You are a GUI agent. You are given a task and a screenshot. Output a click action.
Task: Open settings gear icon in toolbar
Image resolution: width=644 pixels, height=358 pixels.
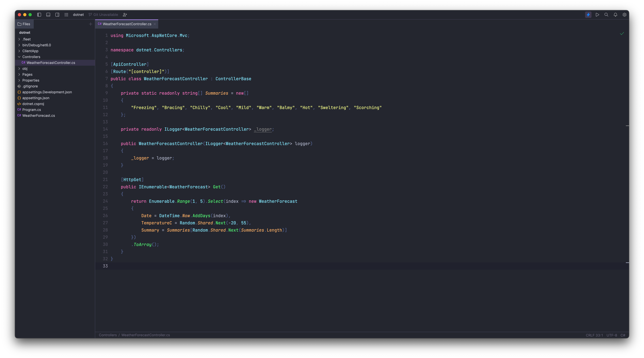click(x=624, y=15)
